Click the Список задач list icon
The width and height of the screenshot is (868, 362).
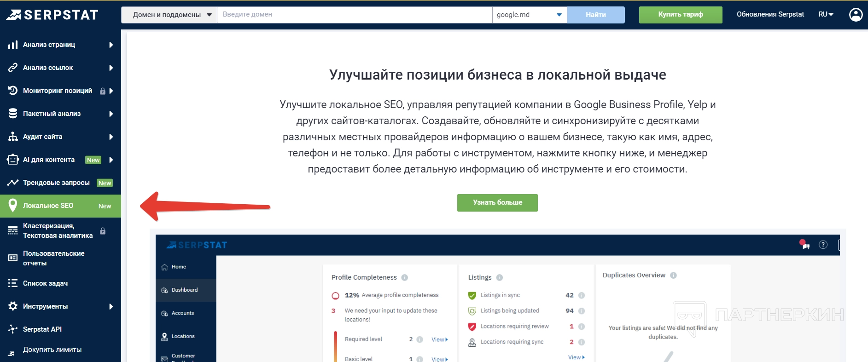point(13,283)
